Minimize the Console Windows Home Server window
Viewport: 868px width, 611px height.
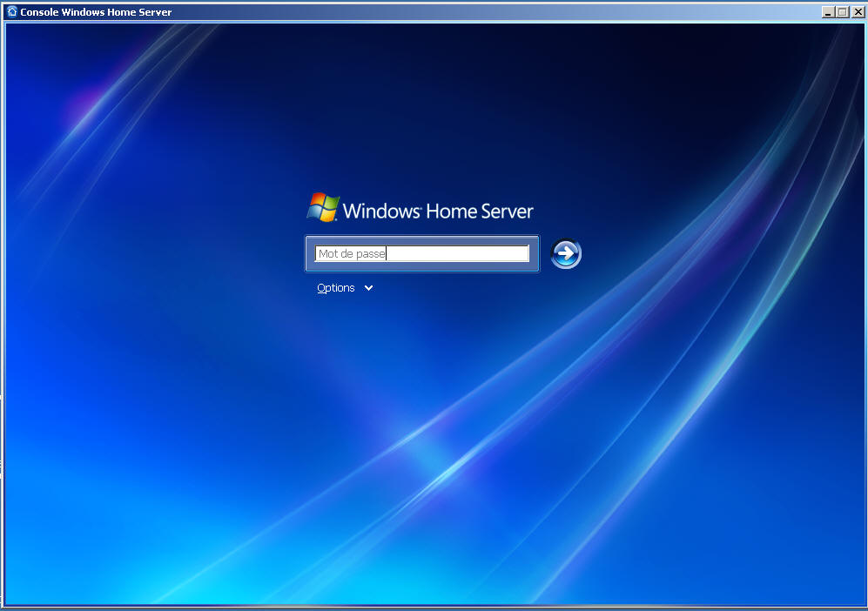pyautogui.click(x=827, y=12)
